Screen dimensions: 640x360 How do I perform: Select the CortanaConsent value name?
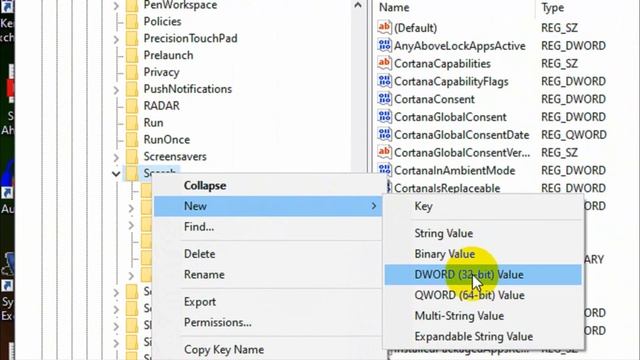click(x=434, y=99)
